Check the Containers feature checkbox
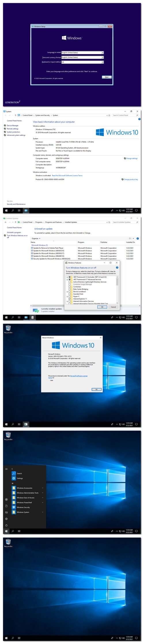 (69, 287)
